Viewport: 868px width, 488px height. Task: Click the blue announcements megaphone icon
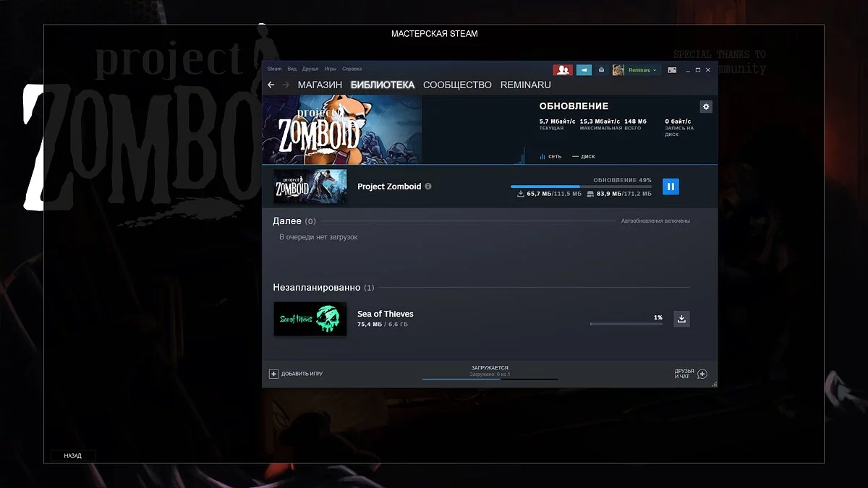pyautogui.click(x=584, y=70)
